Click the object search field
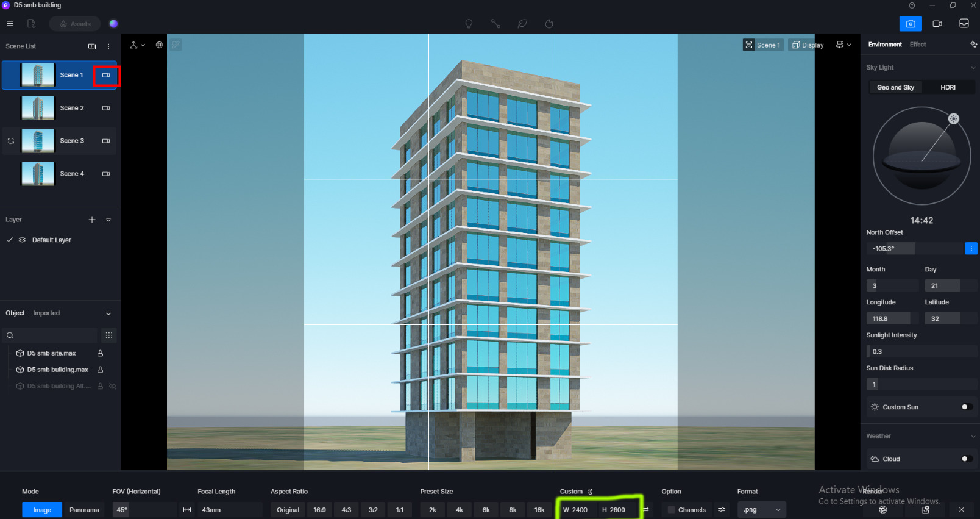Viewport: 980px width, 519px height. click(50, 335)
